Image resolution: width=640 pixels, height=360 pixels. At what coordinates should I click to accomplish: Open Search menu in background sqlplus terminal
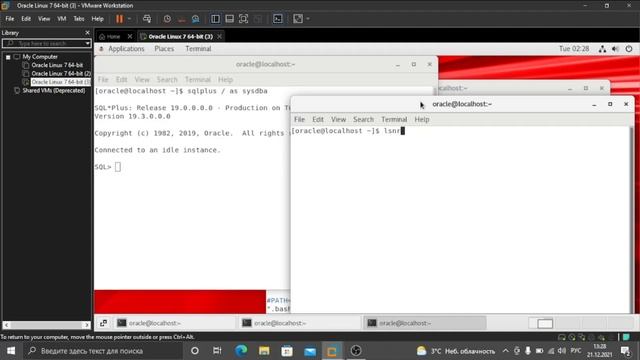tap(167, 80)
